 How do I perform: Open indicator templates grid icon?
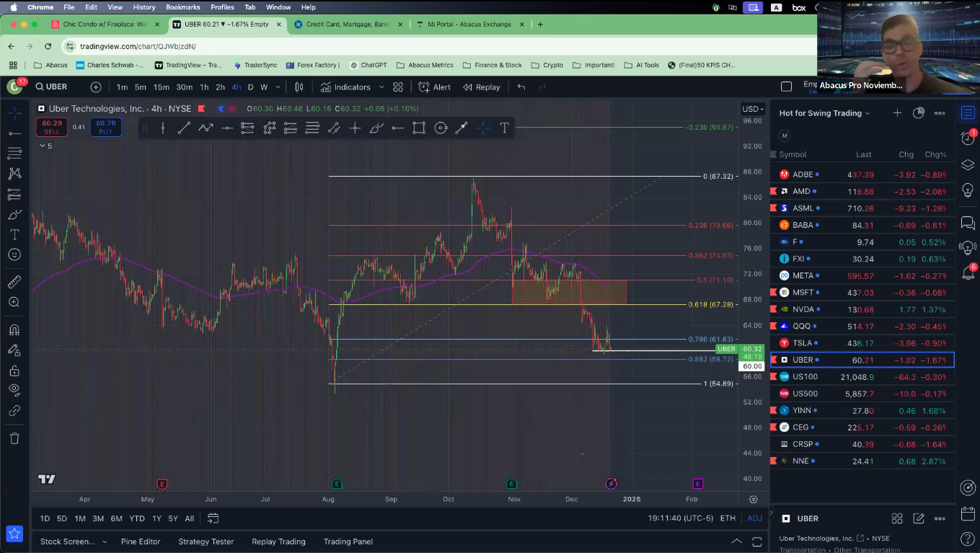point(398,87)
